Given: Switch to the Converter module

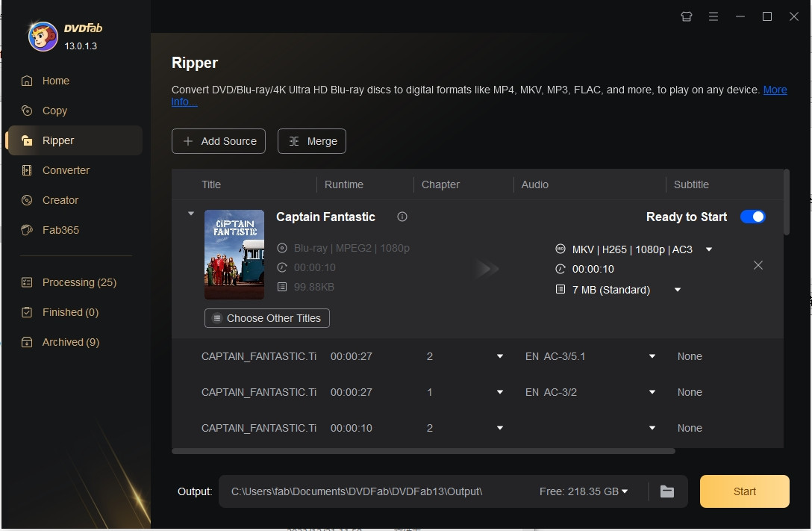Looking at the screenshot, I should coord(66,170).
